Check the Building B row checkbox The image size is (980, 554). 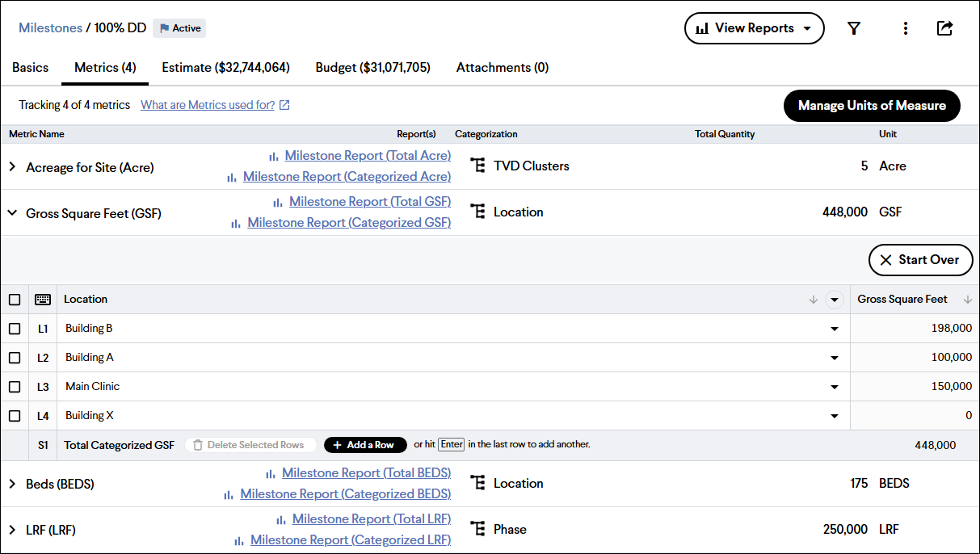coord(15,329)
